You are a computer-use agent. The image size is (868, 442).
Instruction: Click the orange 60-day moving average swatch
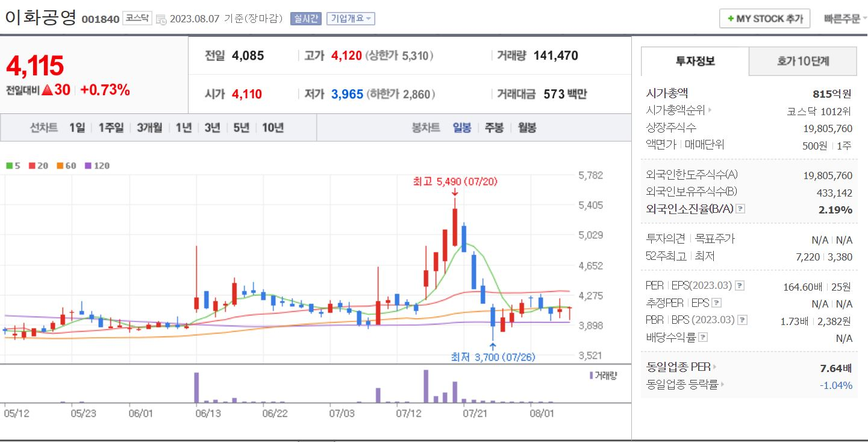pos(60,165)
